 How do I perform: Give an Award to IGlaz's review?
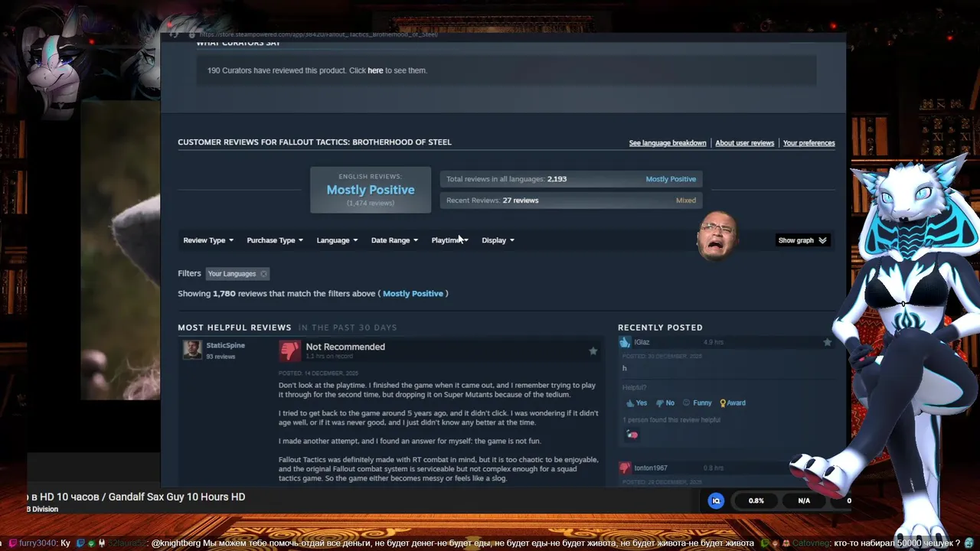point(732,403)
